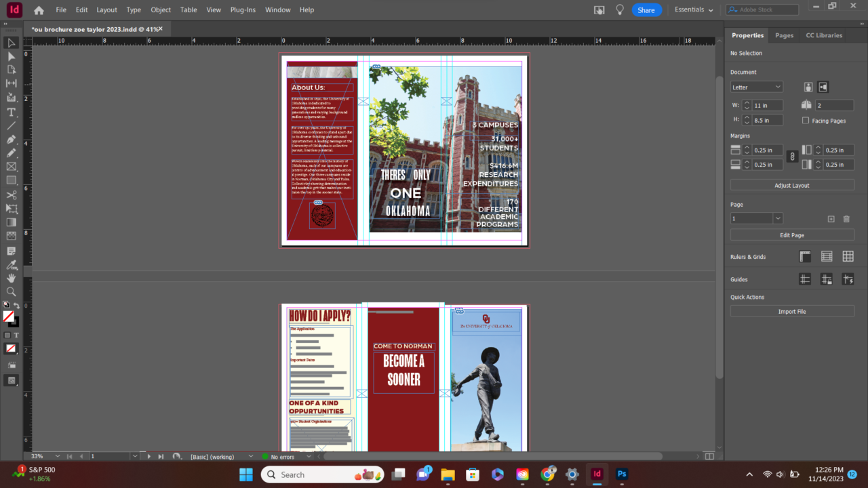
Task: Click the Edit Page button
Action: [792, 235]
